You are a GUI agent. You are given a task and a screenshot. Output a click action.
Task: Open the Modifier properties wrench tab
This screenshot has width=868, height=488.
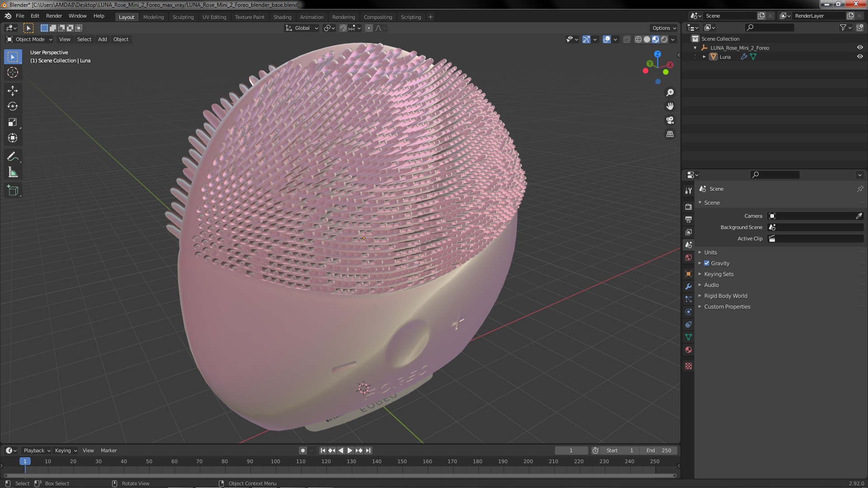click(x=689, y=286)
